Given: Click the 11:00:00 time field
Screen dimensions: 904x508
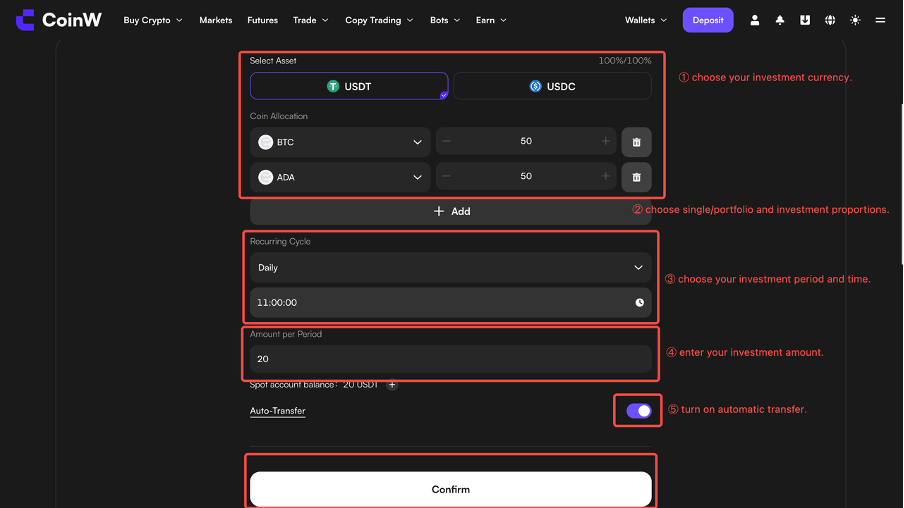Looking at the screenshot, I should (451, 303).
